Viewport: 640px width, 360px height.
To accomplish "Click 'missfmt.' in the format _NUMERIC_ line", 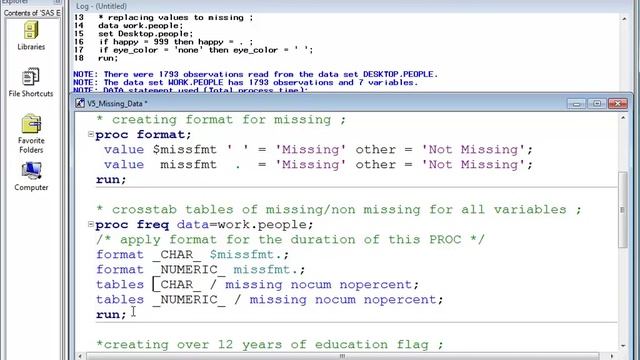I will (265, 270).
